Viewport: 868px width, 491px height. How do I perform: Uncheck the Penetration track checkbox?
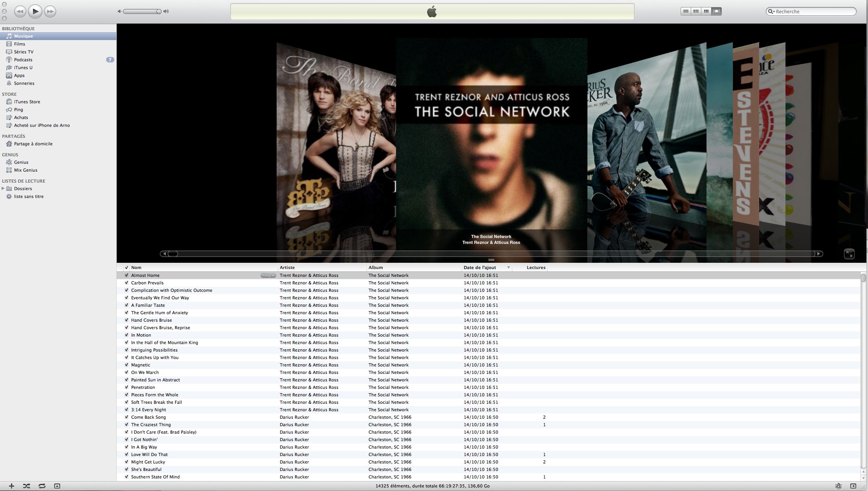pyautogui.click(x=127, y=387)
